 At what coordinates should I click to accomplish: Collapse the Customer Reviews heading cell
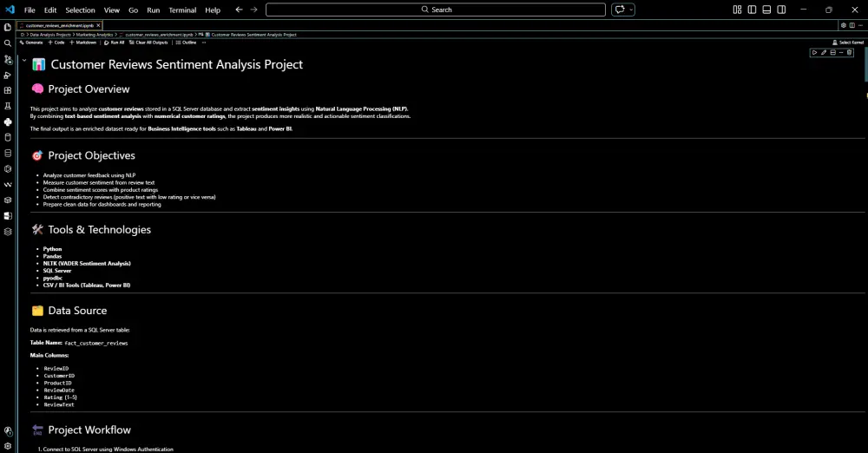pyautogui.click(x=24, y=60)
